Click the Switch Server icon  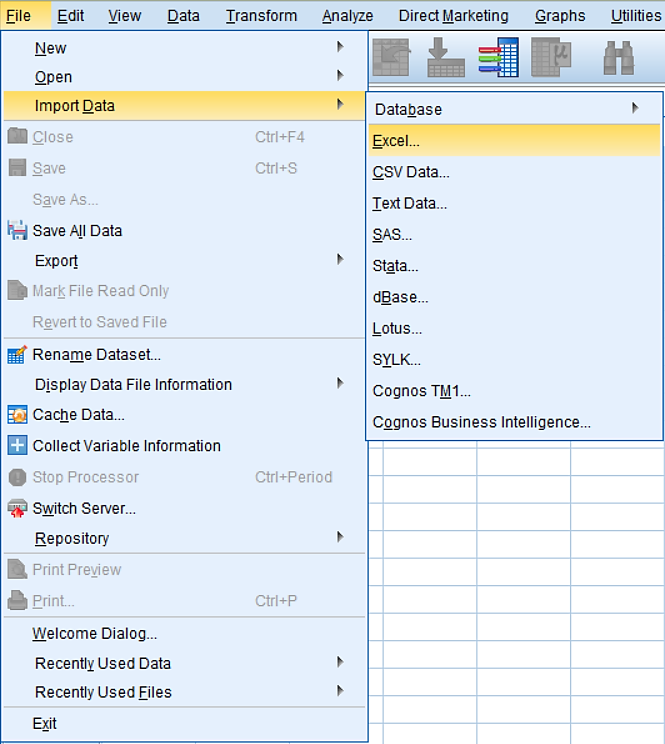[18, 508]
